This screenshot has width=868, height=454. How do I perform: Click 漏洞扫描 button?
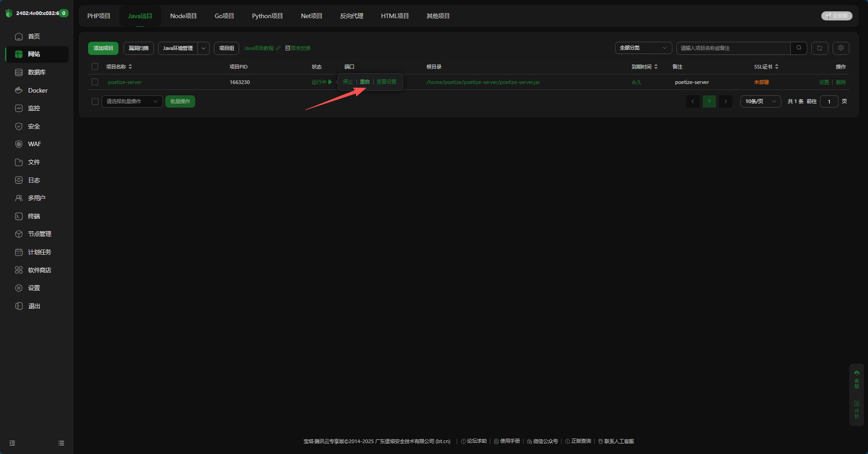[138, 48]
